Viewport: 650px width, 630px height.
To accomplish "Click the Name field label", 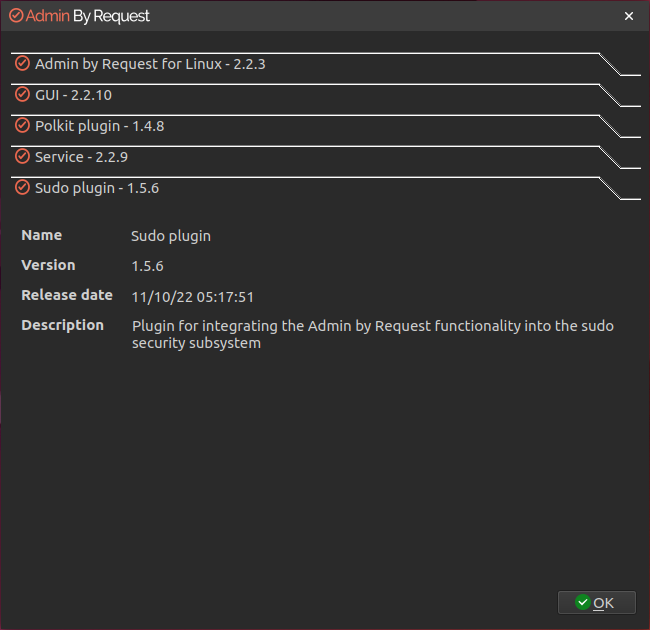I will pos(42,235).
